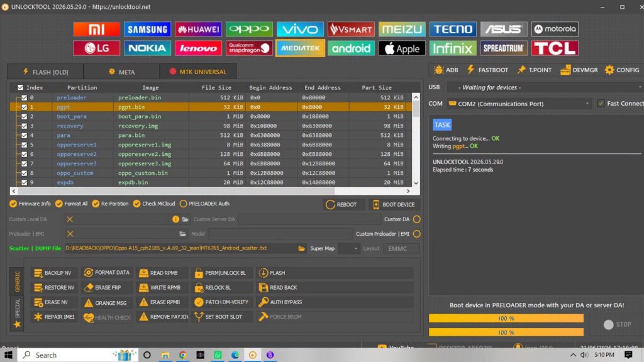This screenshot has width=644, height=362.
Task: Select the MediaTek chipset tile
Action: (300, 48)
